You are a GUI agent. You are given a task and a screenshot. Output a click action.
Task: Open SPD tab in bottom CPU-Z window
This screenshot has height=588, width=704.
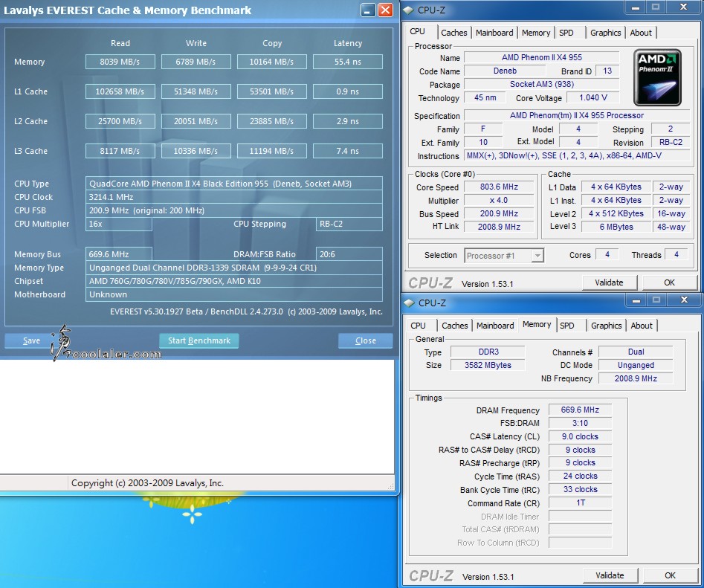[x=567, y=326]
